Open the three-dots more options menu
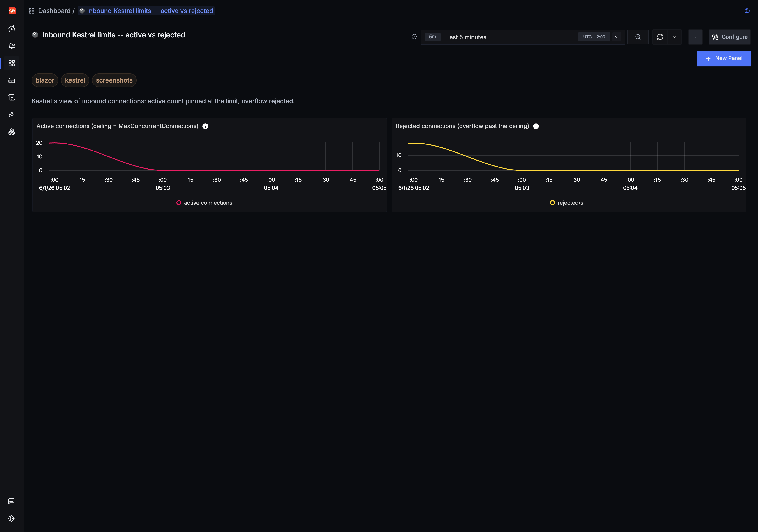The height and width of the screenshot is (532, 758). pyautogui.click(x=695, y=37)
